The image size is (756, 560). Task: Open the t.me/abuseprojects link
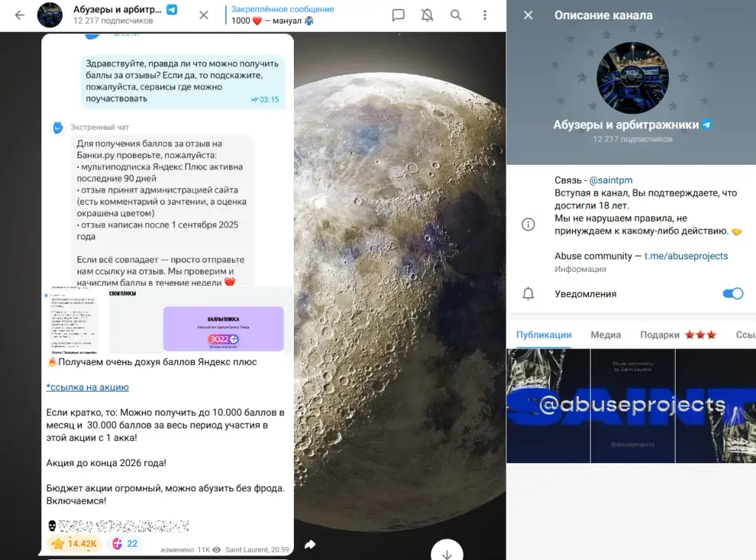[x=686, y=256]
